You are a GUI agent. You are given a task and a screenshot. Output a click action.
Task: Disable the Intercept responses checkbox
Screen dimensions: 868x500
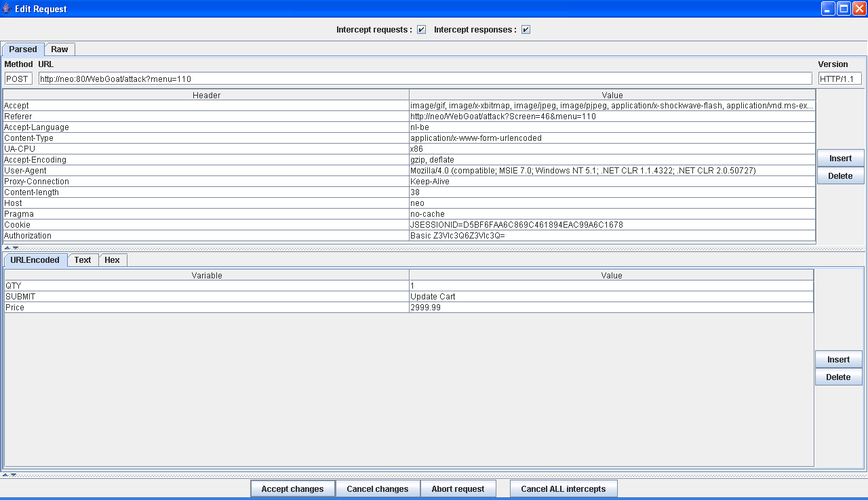pos(526,30)
